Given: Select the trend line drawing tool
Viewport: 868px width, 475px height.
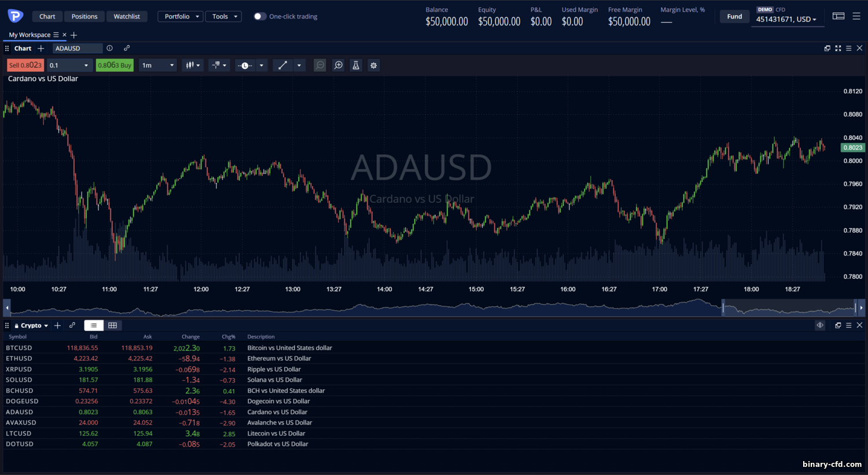Looking at the screenshot, I should point(283,65).
